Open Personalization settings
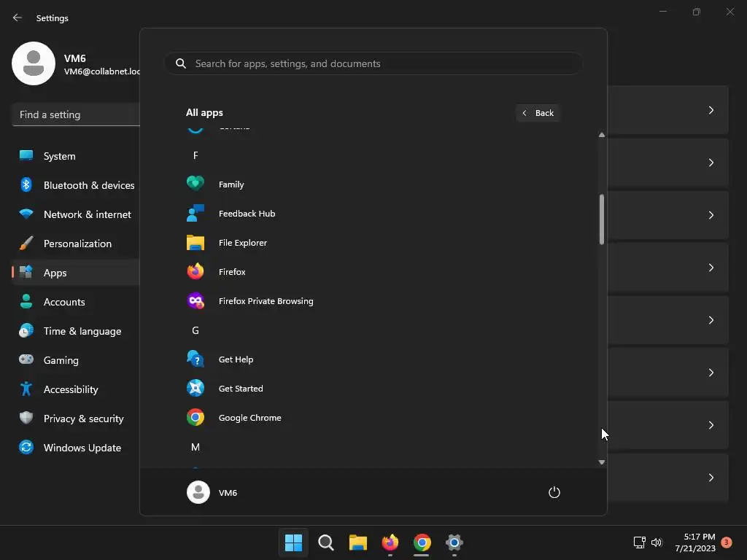This screenshot has width=747, height=560. click(76, 244)
